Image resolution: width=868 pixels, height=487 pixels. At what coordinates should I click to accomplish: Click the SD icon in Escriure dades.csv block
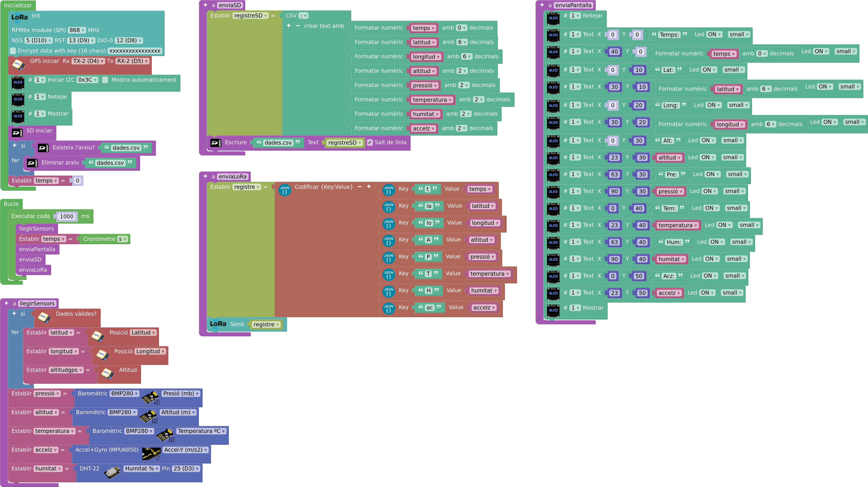(x=216, y=143)
